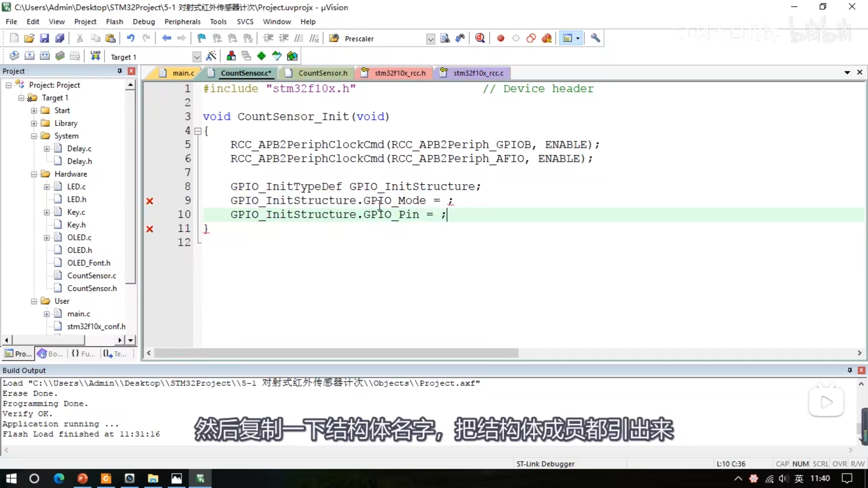The height and width of the screenshot is (488, 868).
Task: Toggle pin on Build Output panel
Action: 850,370
